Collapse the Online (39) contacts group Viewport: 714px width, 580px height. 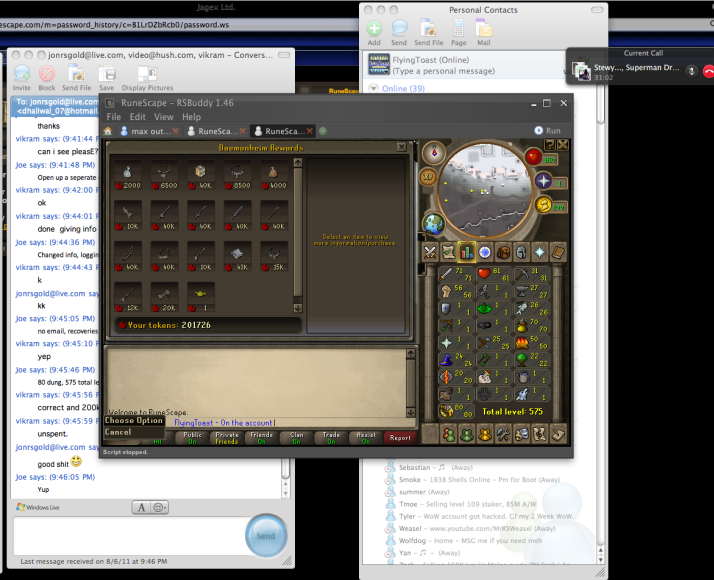tap(374, 88)
